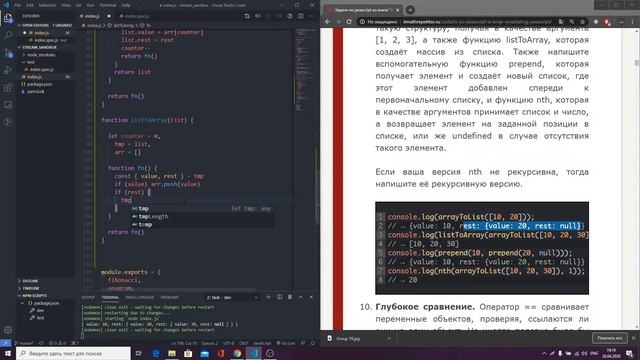
Task: Bookmark this page with the star icon
Action: pyautogui.click(x=582, y=22)
